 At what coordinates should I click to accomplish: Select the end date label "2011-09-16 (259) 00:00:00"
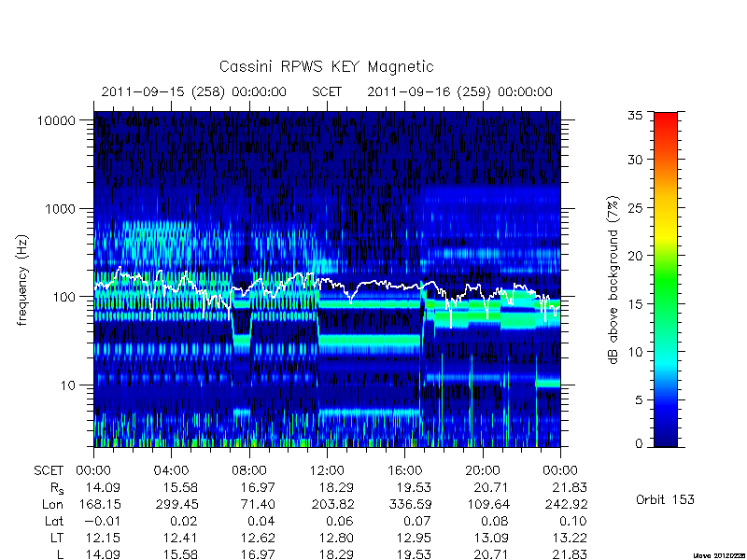click(459, 91)
